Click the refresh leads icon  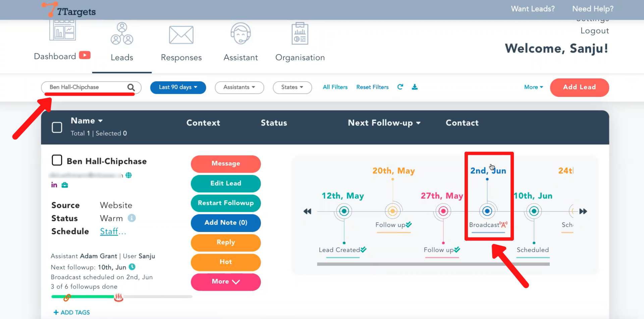click(400, 87)
